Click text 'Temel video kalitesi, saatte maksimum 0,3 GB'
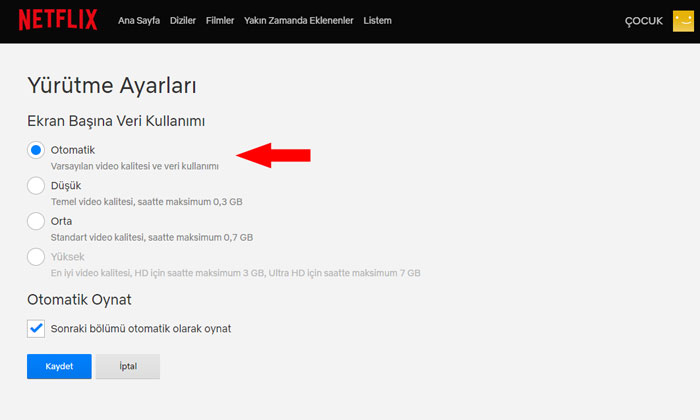The height and width of the screenshot is (420, 700). 146,202
